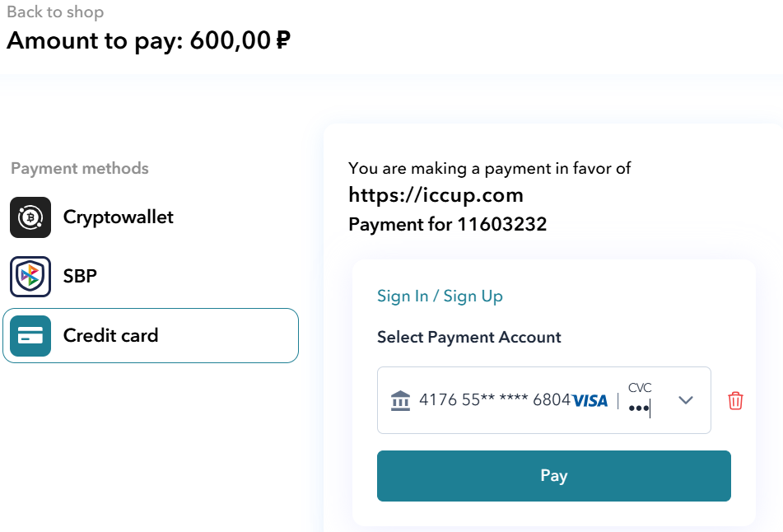Screen dimensions: 783x532
Task: Delete saved card with red trash icon
Action: [735, 401]
